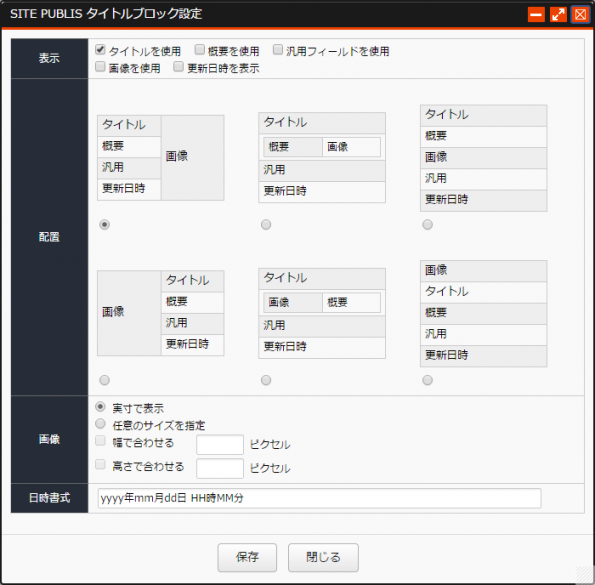The width and height of the screenshot is (595, 585).
Task: Click the width pixel input field
Action: coord(220,444)
